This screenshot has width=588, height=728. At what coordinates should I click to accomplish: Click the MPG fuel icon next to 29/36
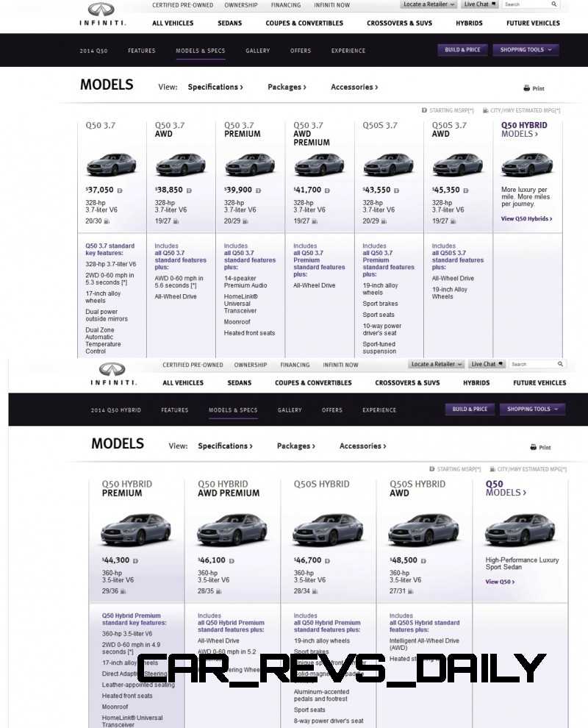[x=123, y=591]
